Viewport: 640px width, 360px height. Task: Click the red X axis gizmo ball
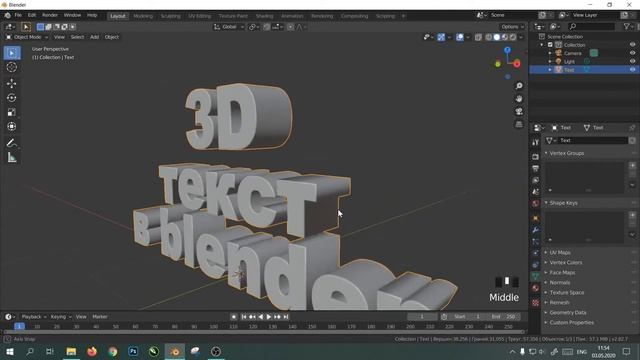click(517, 64)
